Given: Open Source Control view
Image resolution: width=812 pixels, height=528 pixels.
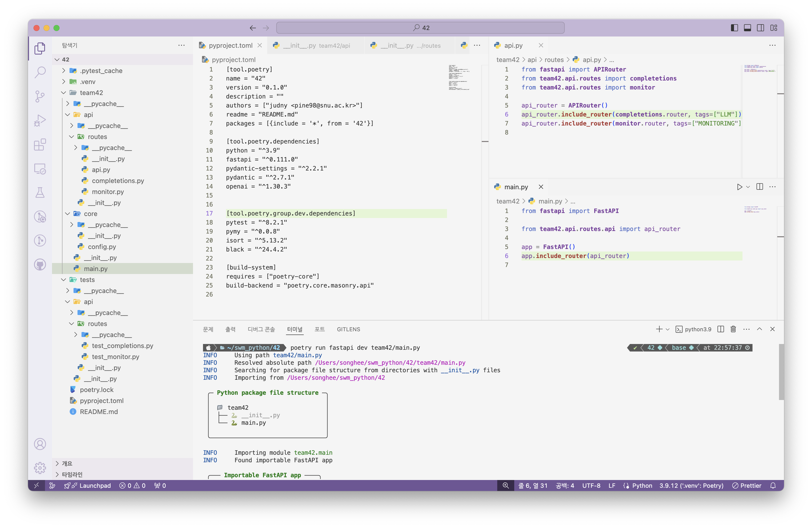Looking at the screenshot, I should [x=40, y=96].
